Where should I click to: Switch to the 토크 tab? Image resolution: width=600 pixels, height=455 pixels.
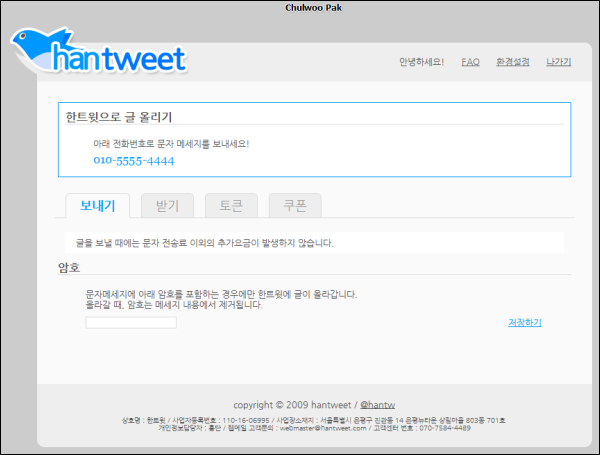(231, 206)
